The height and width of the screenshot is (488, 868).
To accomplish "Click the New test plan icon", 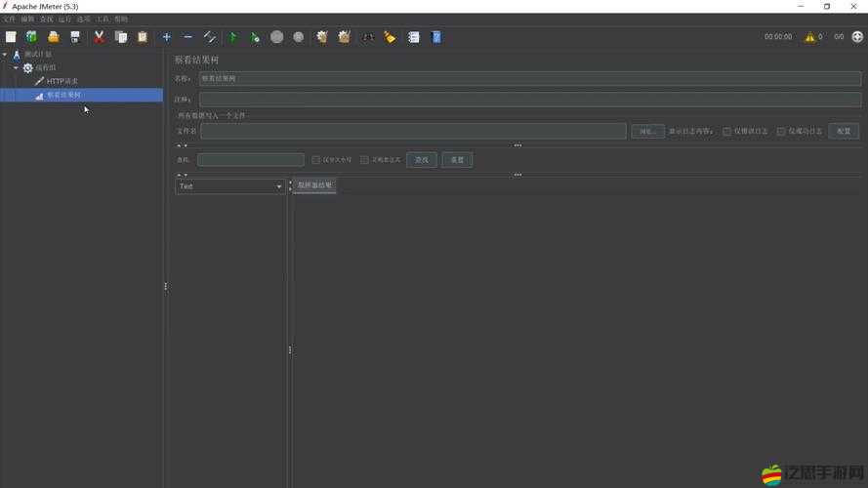I will (x=11, y=37).
